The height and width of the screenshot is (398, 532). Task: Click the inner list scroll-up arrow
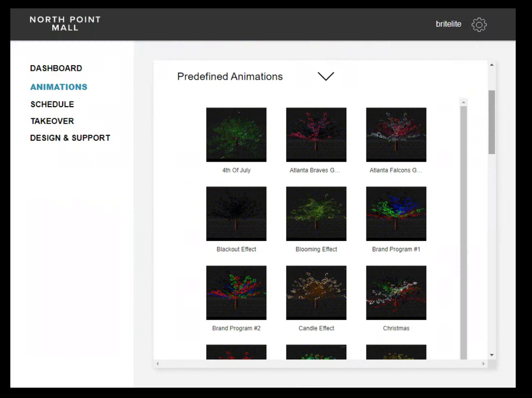click(x=464, y=102)
